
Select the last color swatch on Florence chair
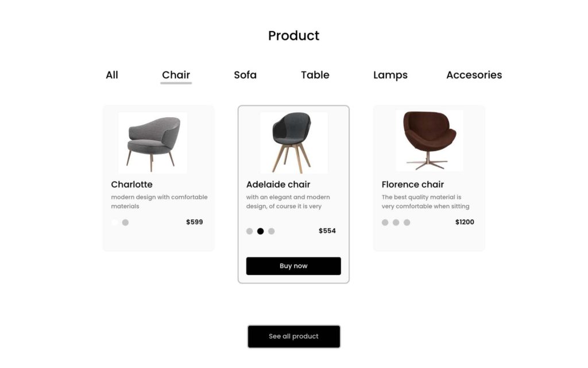[407, 223]
